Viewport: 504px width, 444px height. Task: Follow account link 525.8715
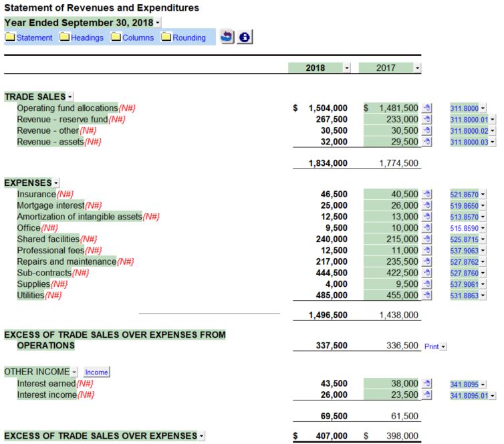coord(464,239)
